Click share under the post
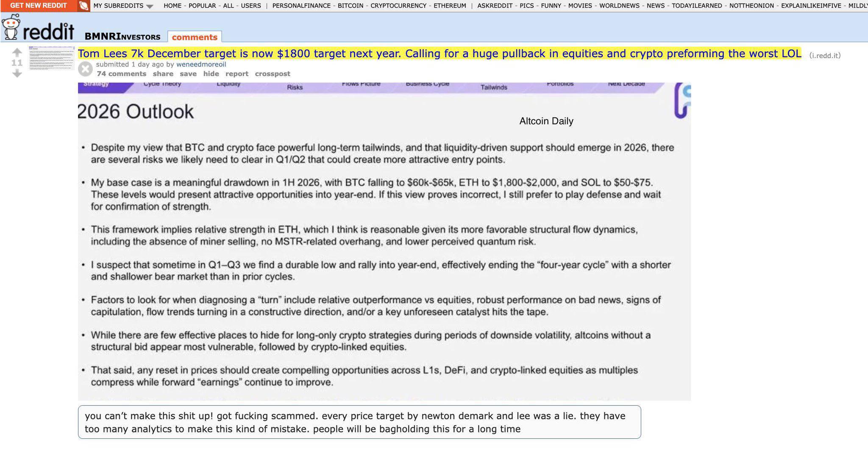This screenshot has height=449, width=868. [163, 74]
